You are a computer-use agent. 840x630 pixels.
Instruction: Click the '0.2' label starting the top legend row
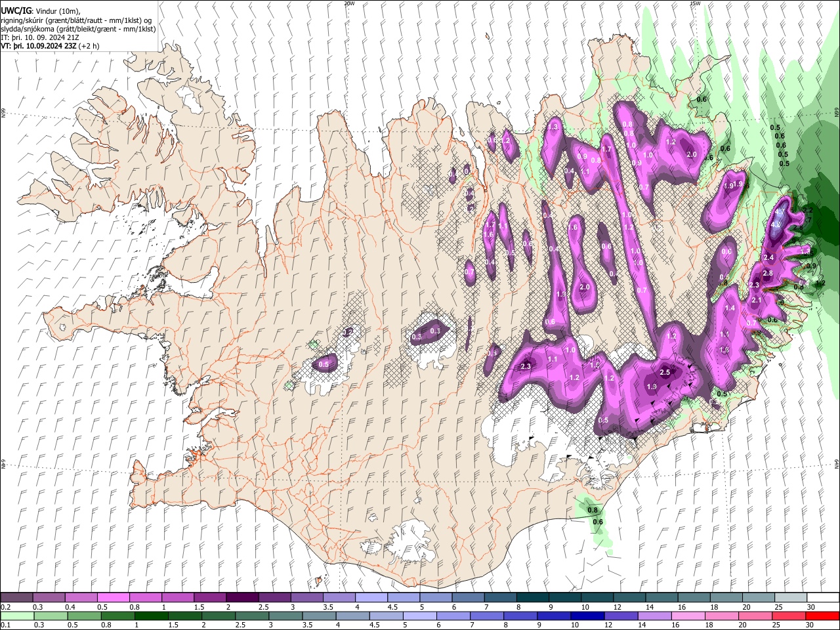[5, 607]
